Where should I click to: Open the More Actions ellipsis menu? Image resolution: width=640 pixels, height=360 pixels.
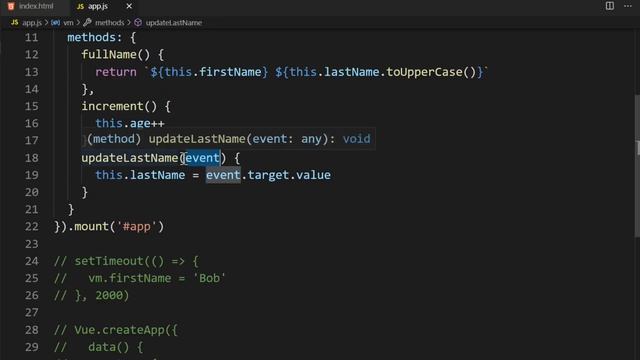[628, 6]
